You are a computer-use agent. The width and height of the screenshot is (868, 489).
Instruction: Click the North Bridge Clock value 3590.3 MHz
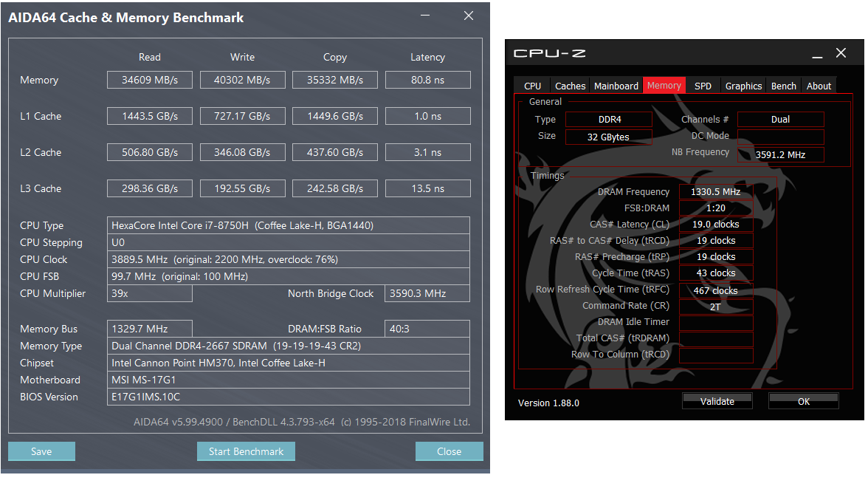click(x=427, y=293)
